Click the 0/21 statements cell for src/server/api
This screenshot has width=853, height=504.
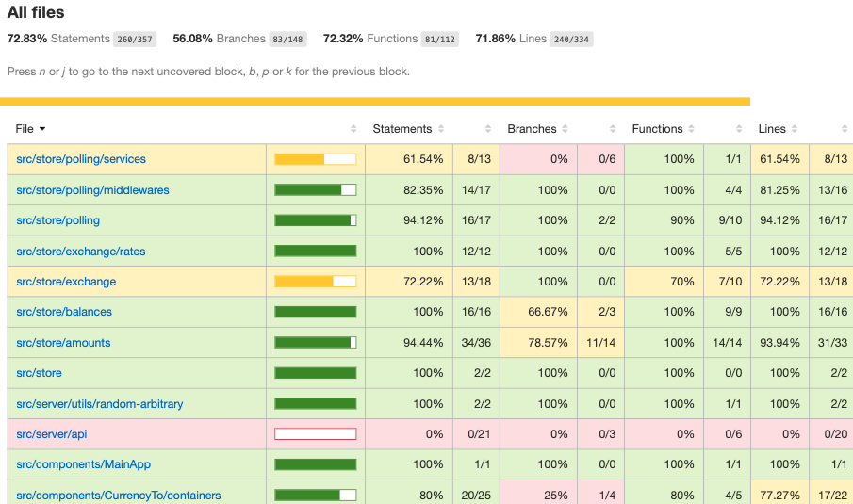(x=476, y=434)
